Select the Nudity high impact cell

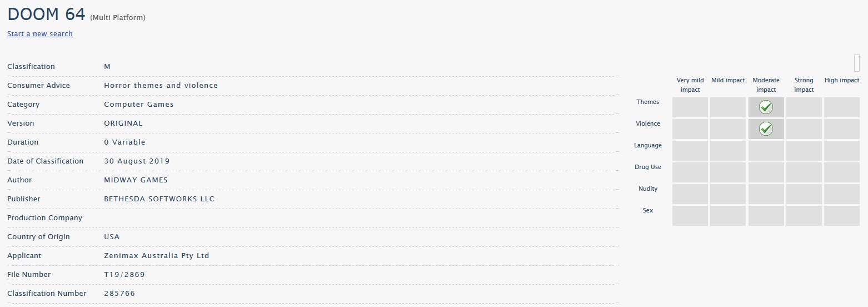click(x=842, y=194)
